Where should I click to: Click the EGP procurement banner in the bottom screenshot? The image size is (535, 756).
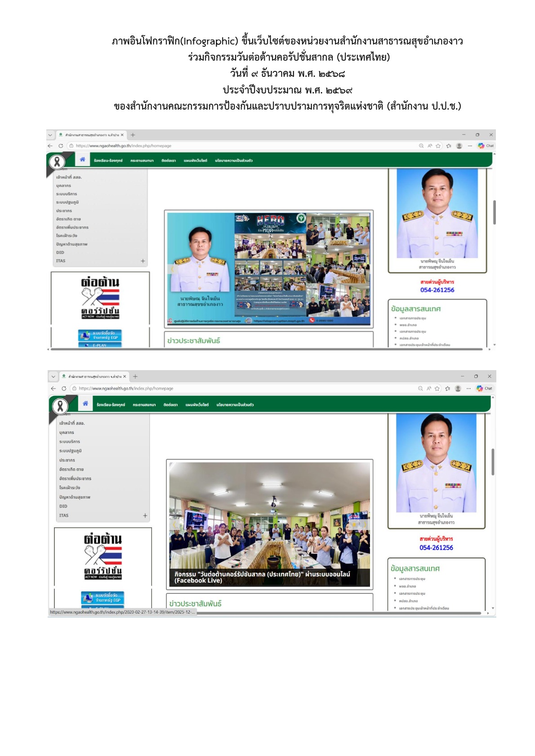103,598
